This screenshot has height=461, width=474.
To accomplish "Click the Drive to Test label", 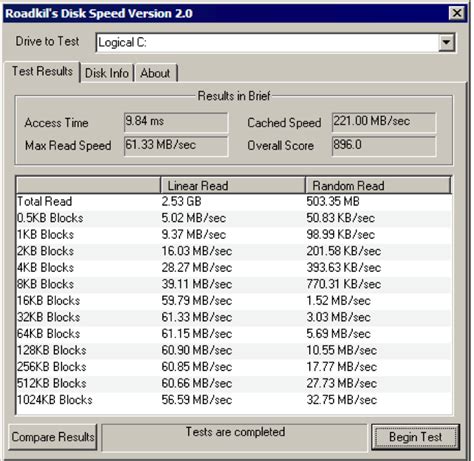I will [x=47, y=41].
